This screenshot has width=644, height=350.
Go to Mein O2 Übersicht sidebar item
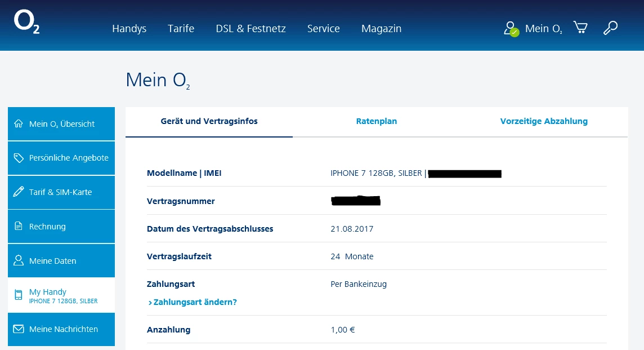click(x=61, y=124)
